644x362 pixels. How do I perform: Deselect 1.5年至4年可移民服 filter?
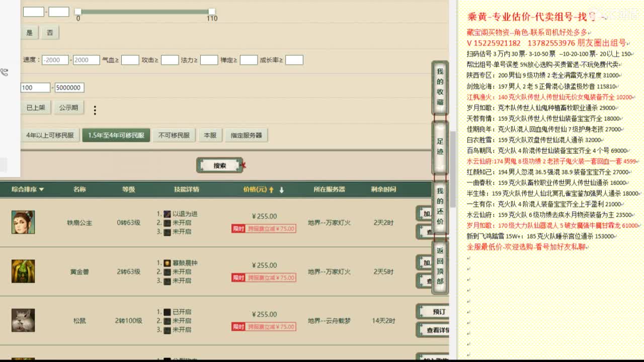pyautogui.click(x=116, y=135)
